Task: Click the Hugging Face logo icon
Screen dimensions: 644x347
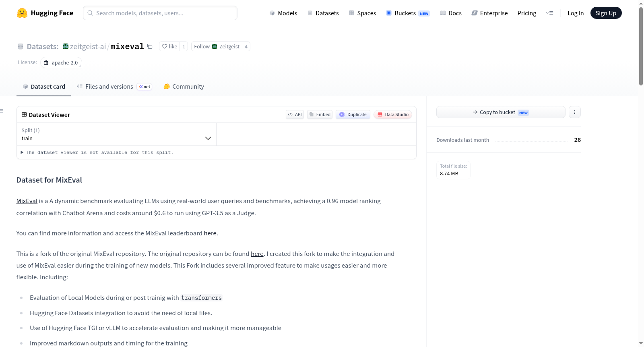Action: point(22,13)
